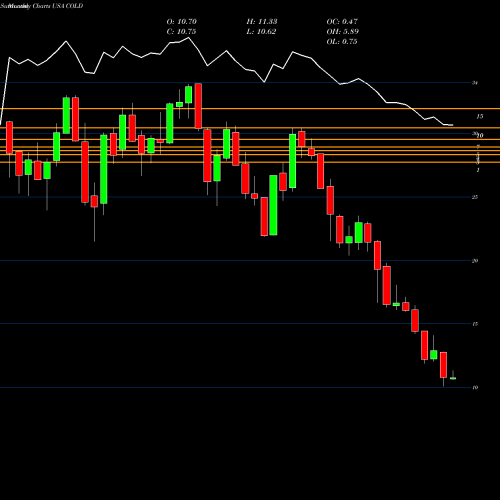Select the high price 'H: 11.33'
500x500 pixels.
262,22
